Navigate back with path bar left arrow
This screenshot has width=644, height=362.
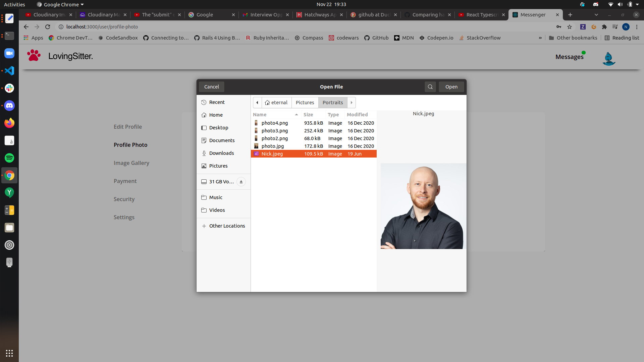click(x=257, y=103)
